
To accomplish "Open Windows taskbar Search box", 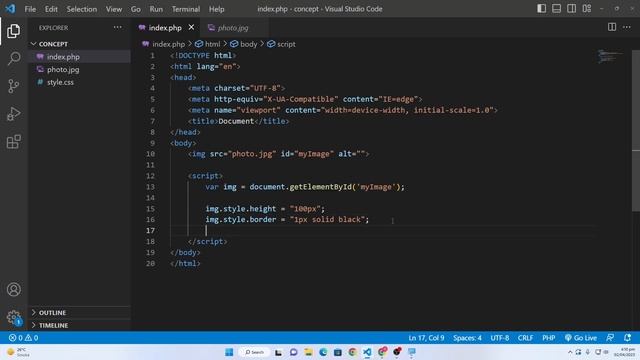I will [254, 352].
